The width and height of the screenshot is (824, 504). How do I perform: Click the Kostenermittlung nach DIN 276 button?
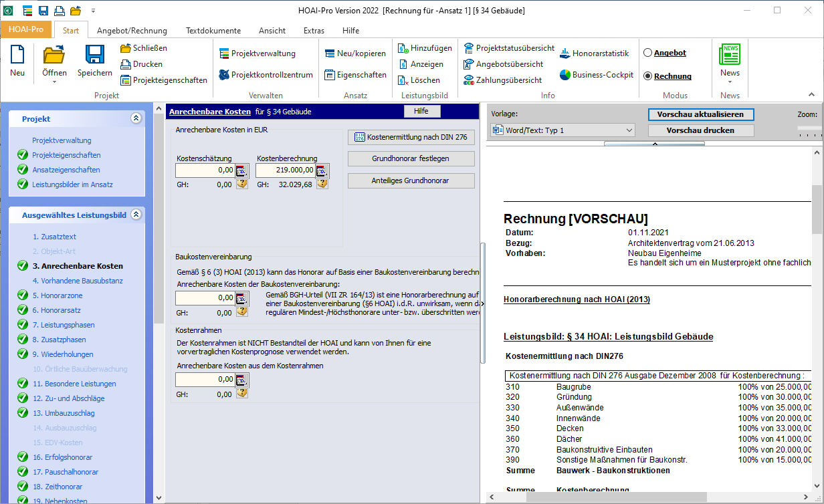(411, 137)
